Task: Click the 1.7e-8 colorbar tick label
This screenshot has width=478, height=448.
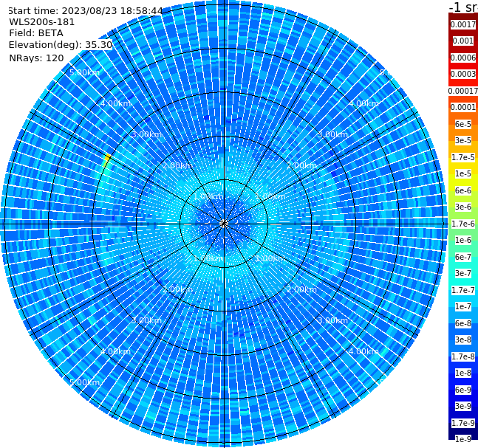Action: (463, 356)
